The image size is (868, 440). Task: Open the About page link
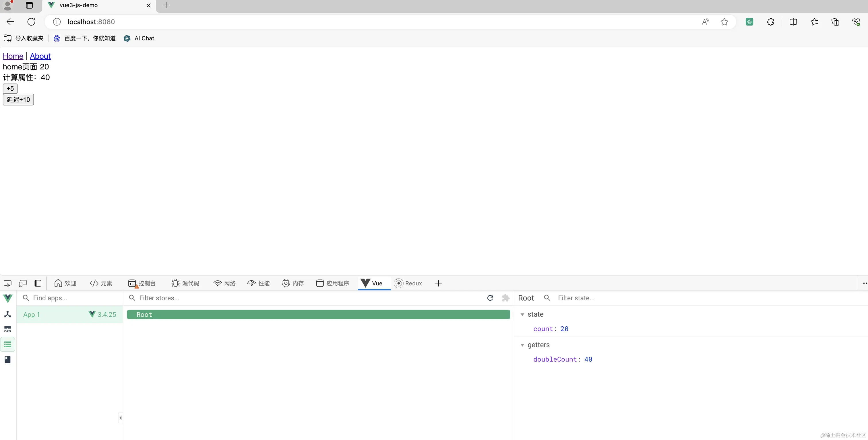(x=40, y=56)
